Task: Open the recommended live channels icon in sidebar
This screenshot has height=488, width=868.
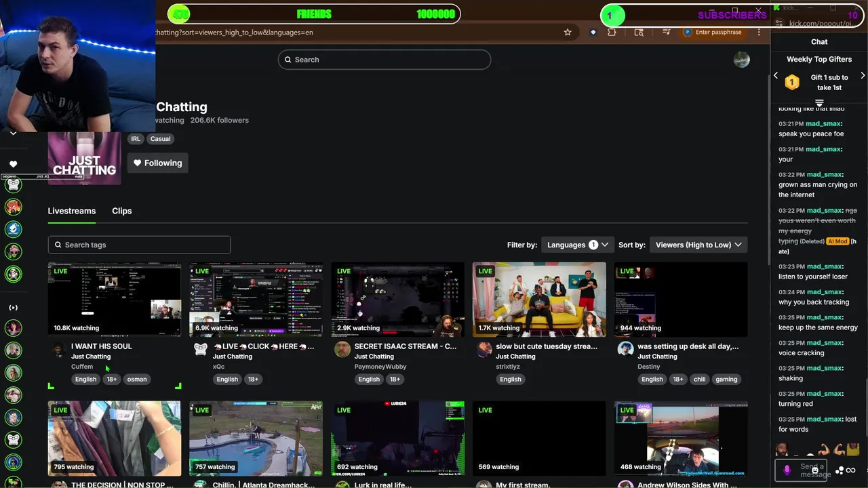Action: point(13,307)
